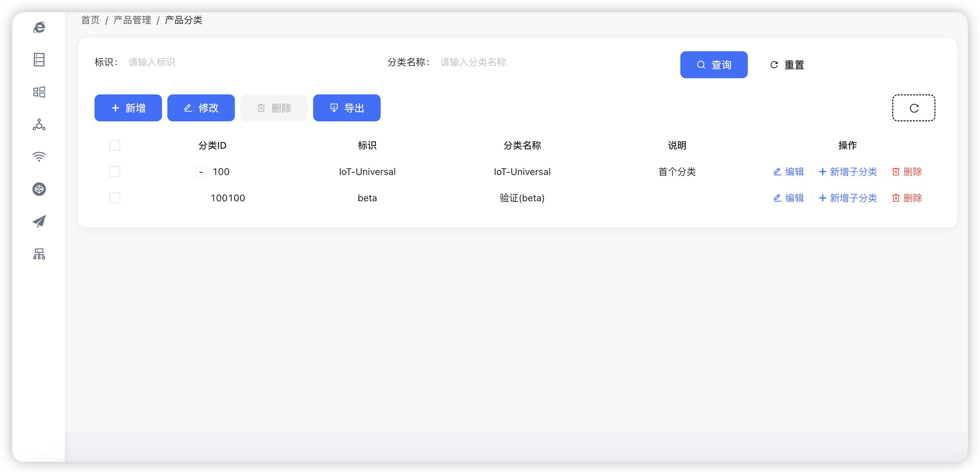980x474 pixels.
Task: Select the network topology icon at sidebar bottom
Action: [x=39, y=254]
